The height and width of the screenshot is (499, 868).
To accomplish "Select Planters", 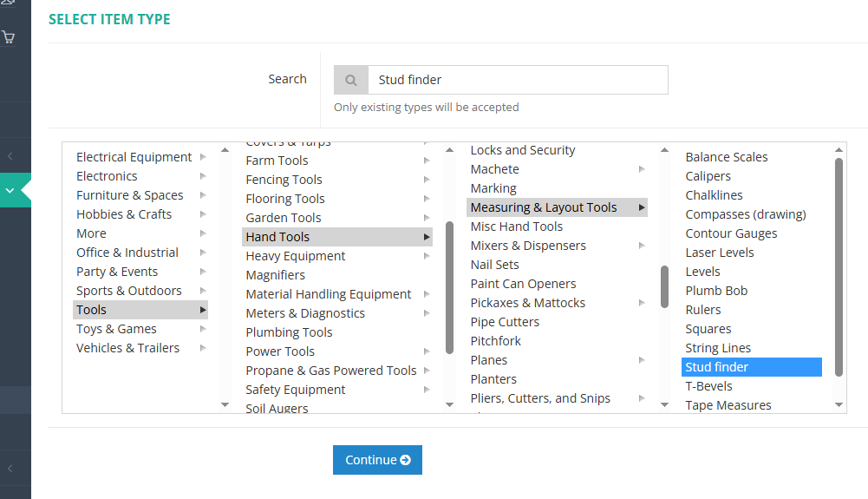I will pos(493,379).
